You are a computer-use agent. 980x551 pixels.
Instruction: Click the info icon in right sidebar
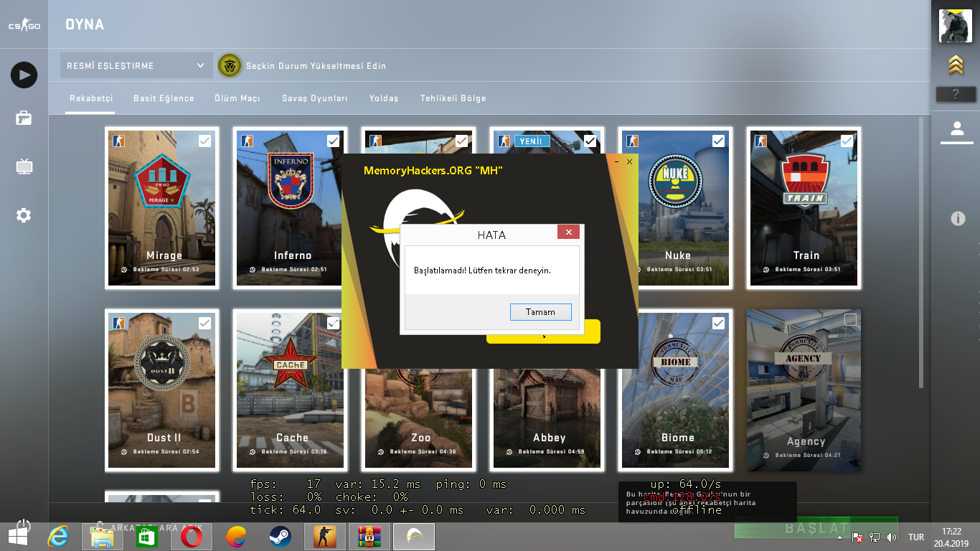pyautogui.click(x=958, y=219)
